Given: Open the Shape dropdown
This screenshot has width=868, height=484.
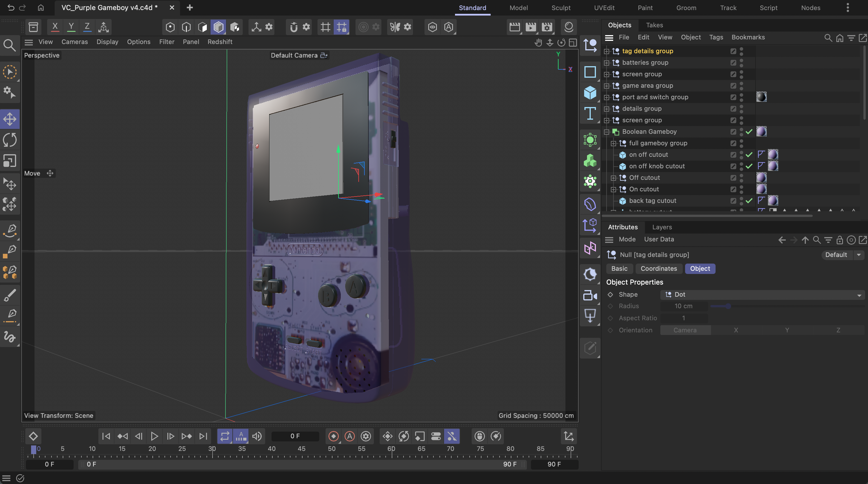Looking at the screenshot, I should click(762, 295).
